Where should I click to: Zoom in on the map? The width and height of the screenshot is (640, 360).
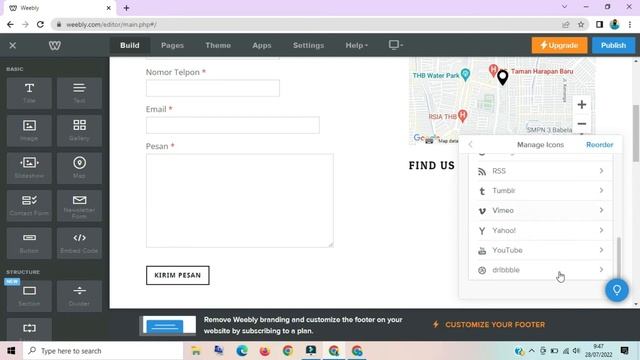(x=582, y=104)
